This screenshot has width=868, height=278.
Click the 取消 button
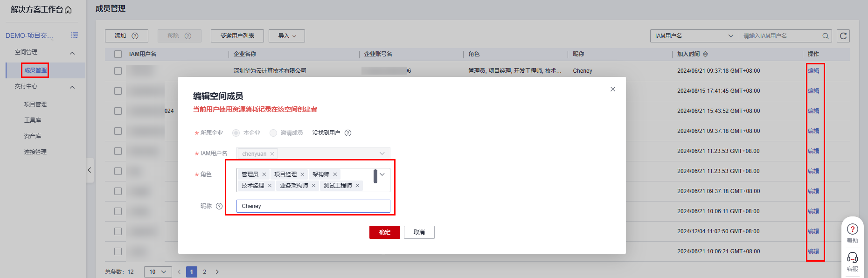click(x=419, y=232)
